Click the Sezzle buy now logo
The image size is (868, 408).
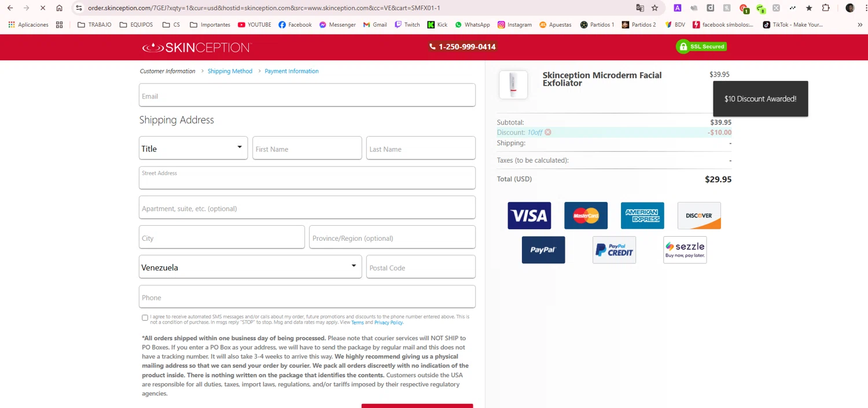(685, 250)
